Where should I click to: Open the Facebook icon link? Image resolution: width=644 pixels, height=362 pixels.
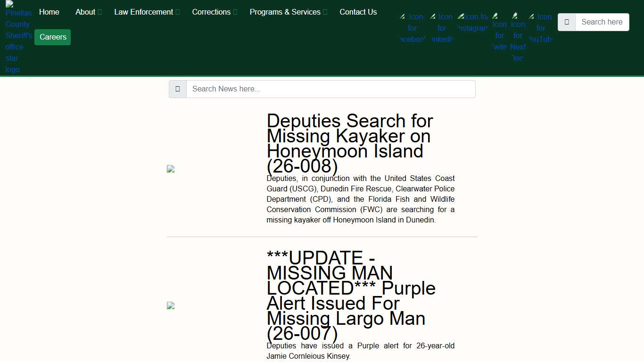(412, 28)
